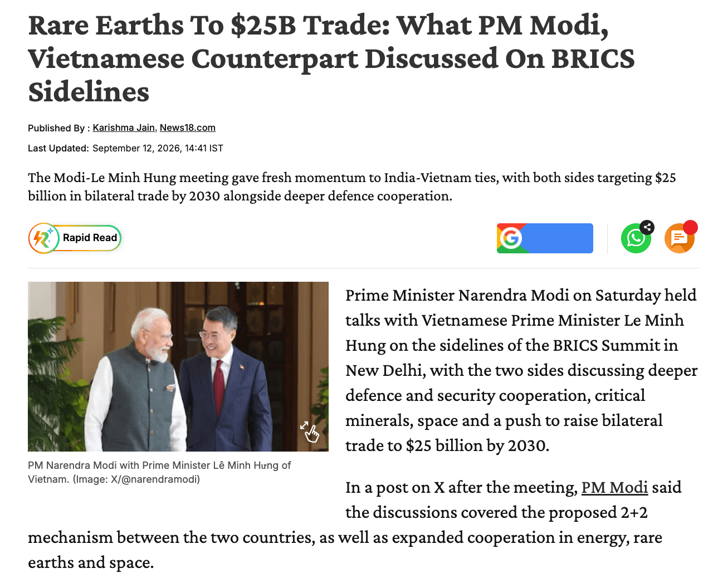
Task: Click the WhatsApp share icon
Action: click(x=636, y=238)
